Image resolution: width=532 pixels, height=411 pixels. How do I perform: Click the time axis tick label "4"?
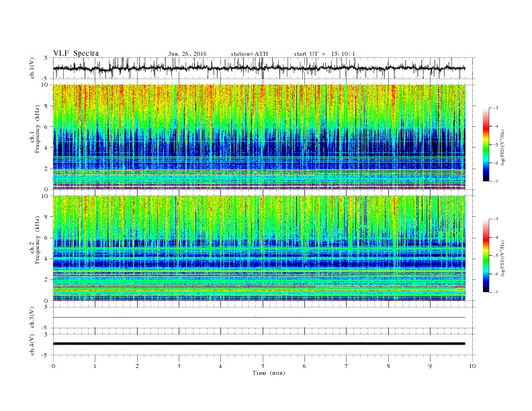point(221,366)
